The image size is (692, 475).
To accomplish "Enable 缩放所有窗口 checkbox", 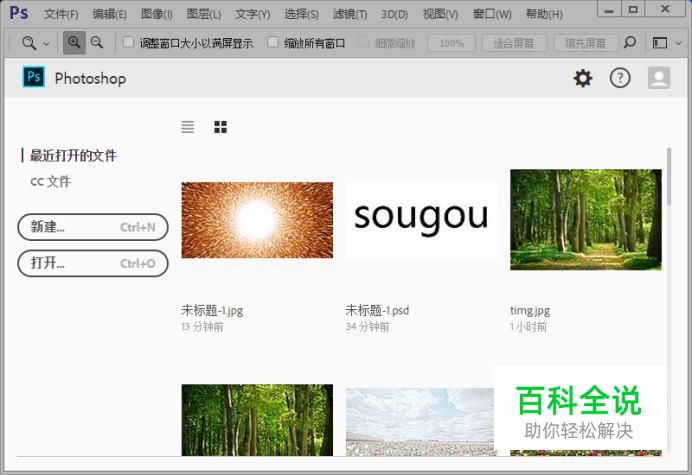I will coord(273,42).
